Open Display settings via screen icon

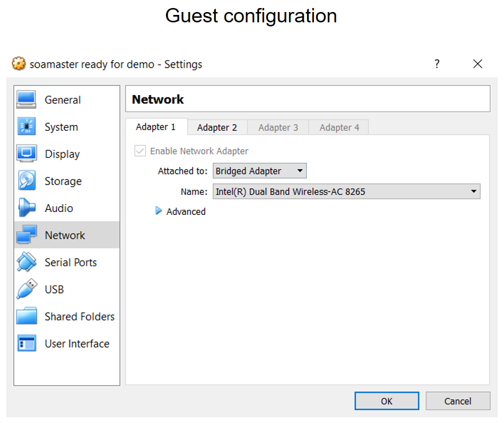pos(26,154)
